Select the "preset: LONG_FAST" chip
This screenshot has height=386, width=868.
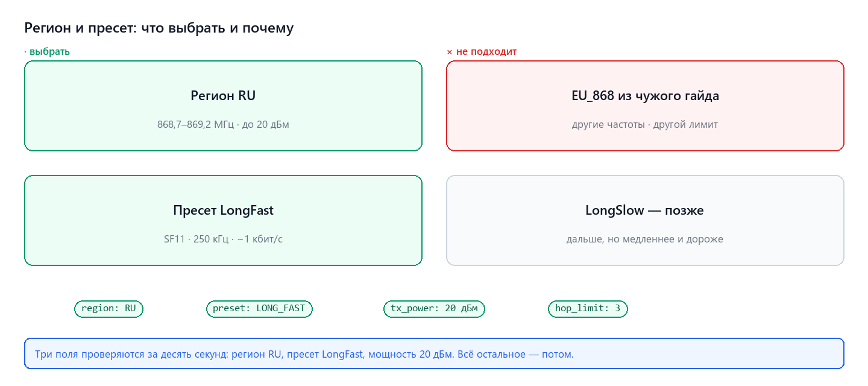coord(259,309)
